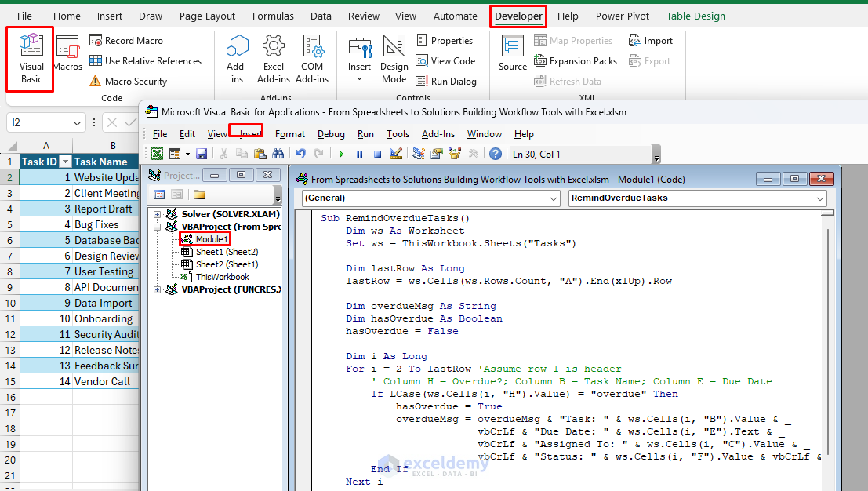The width and height of the screenshot is (868, 491).
Task: Open control Properties in the ribbon
Action: (445, 41)
